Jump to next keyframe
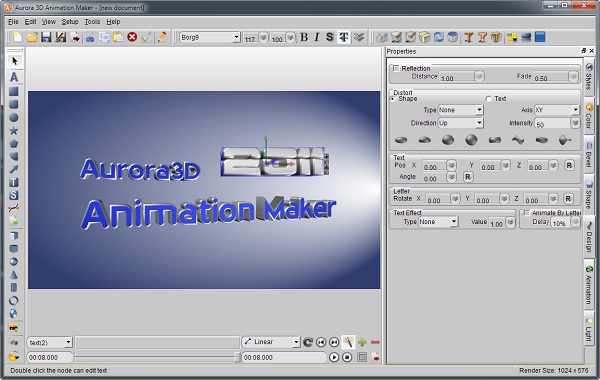 (x=334, y=342)
